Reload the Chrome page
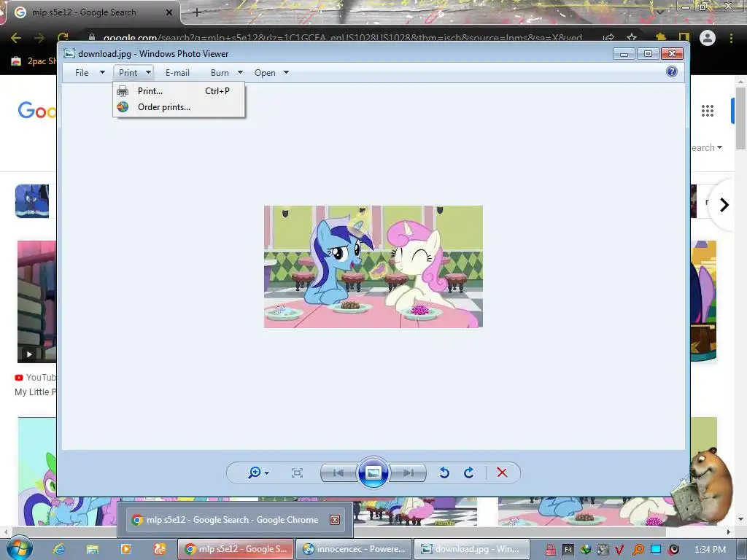 tap(63, 38)
